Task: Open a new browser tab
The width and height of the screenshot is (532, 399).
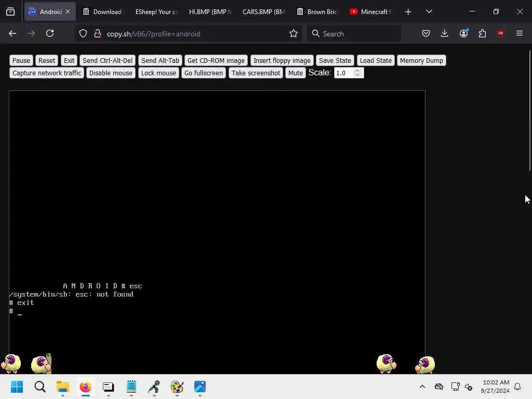Action: click(408, 11)
